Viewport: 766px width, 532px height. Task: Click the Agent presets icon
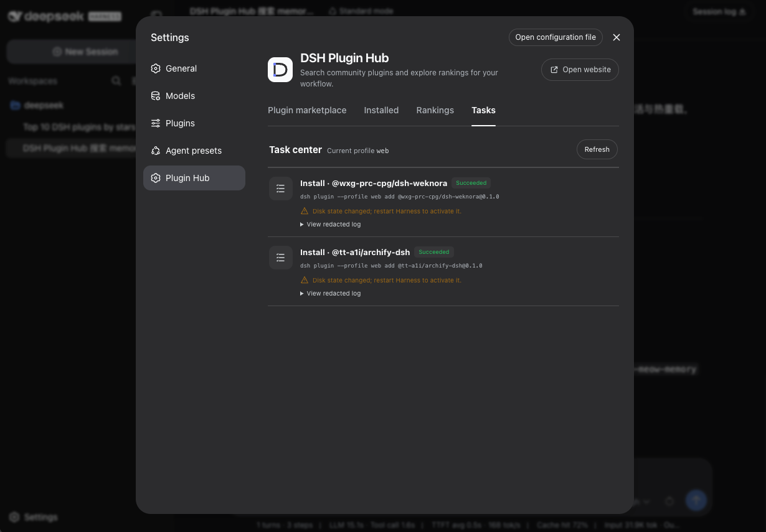coord(156,151)
